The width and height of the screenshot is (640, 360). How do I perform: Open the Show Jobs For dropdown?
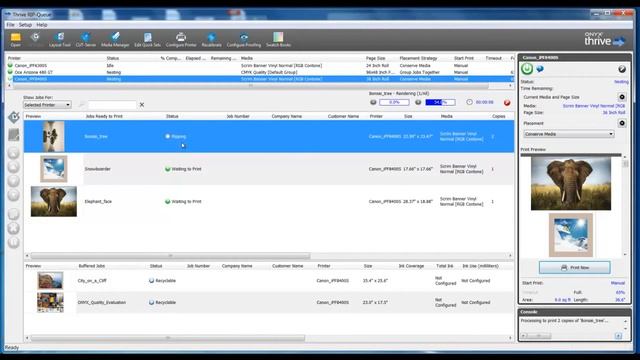point(47,105)
